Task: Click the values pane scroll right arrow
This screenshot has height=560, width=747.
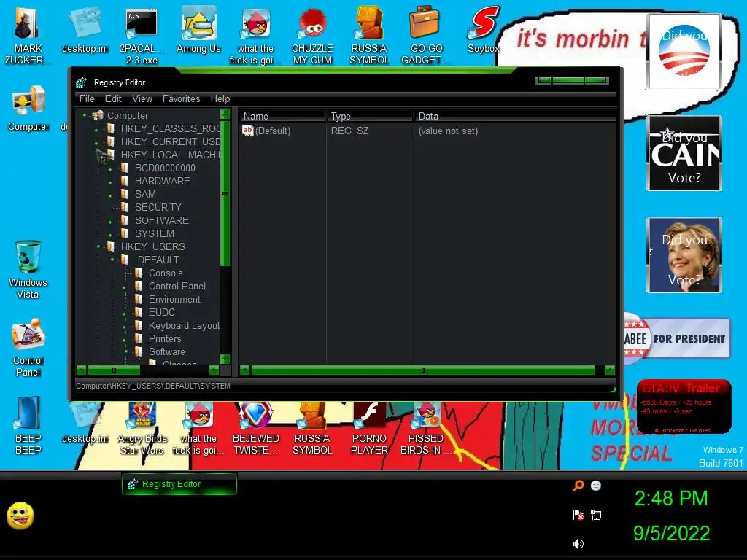Action: (x=610, y=370)
